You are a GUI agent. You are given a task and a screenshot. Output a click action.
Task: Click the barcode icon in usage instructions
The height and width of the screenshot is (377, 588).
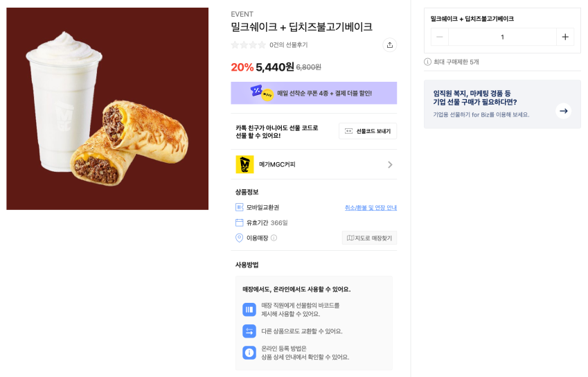coord(249,309)
